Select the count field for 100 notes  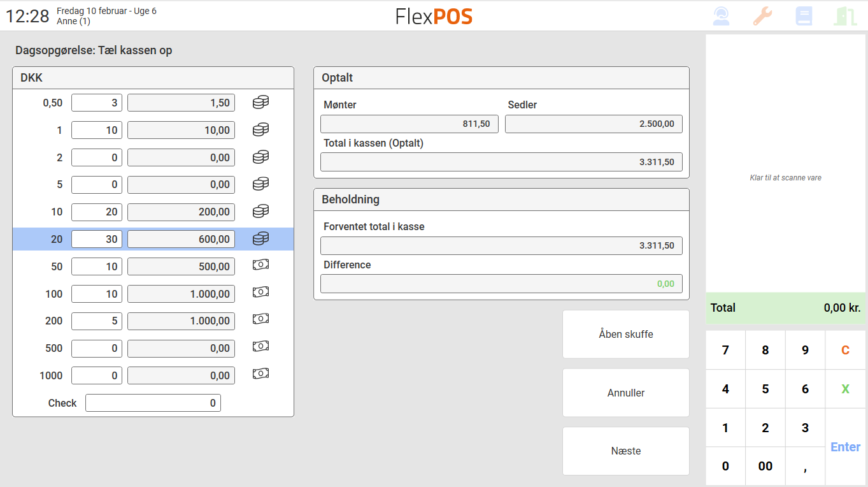point(96,293)
